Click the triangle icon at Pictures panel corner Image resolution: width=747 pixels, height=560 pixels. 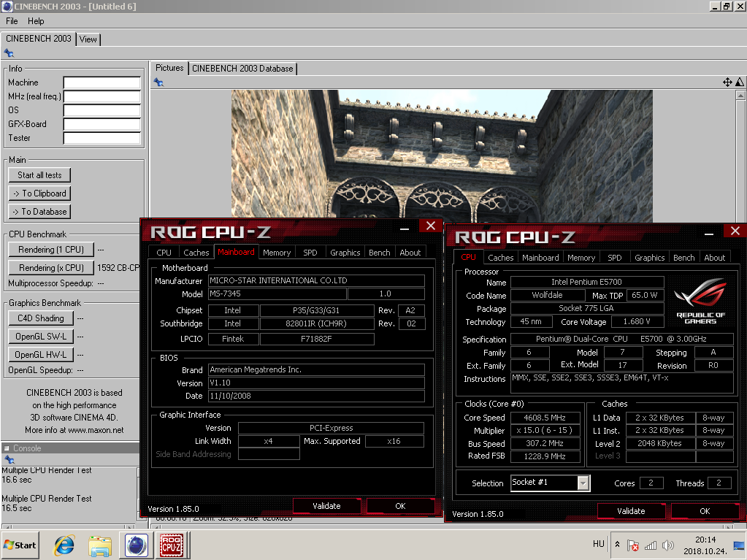pyautogui.click(x=740, y=82)
